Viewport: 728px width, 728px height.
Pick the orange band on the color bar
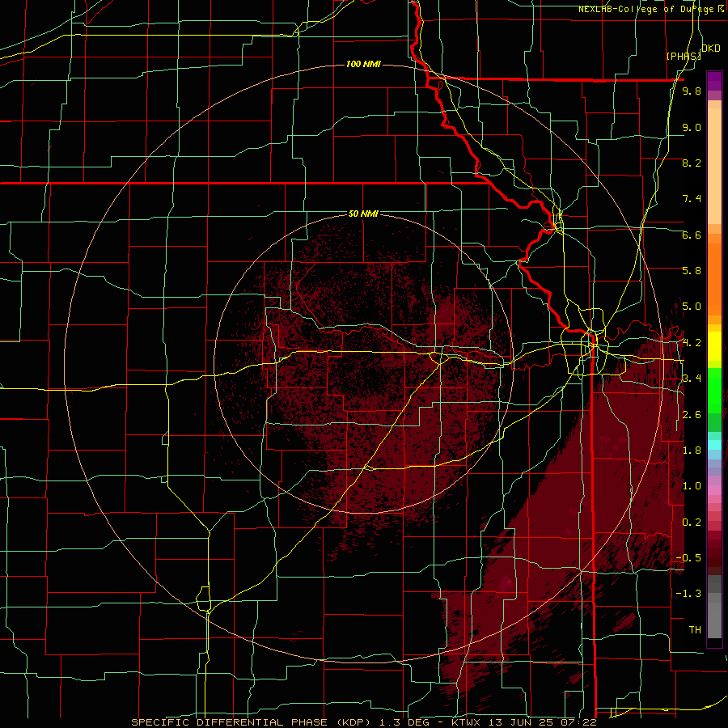(x=714, y=278)
